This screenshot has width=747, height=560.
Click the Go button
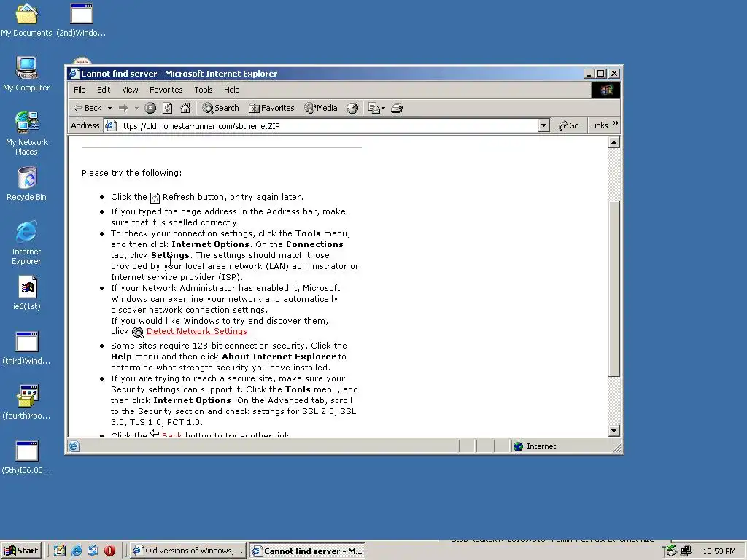point(569,125)
